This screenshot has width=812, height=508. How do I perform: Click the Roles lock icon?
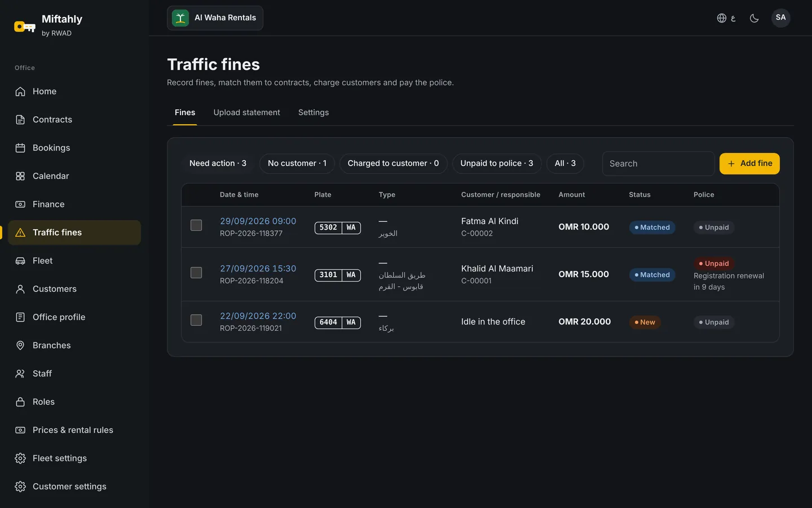(20, 402)
